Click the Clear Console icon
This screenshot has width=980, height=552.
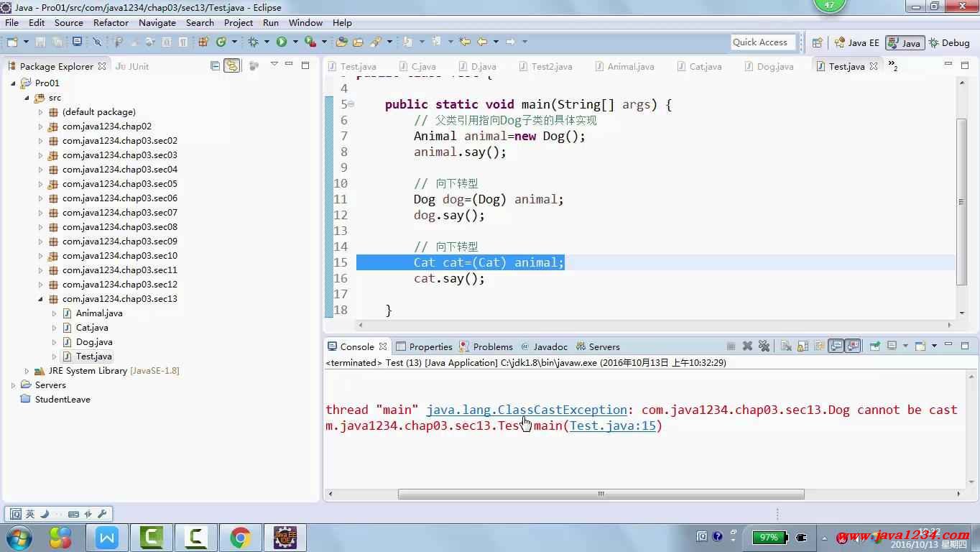tap(786, 346)
